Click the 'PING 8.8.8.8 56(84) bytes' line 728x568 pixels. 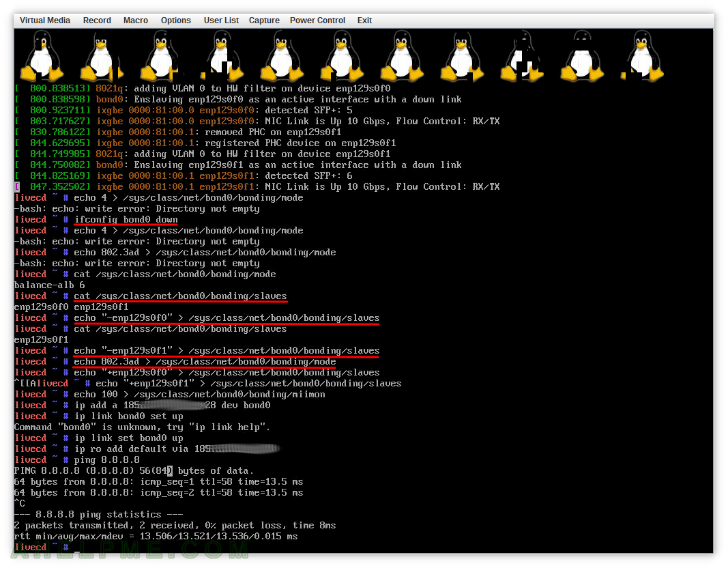coord(134,471)
